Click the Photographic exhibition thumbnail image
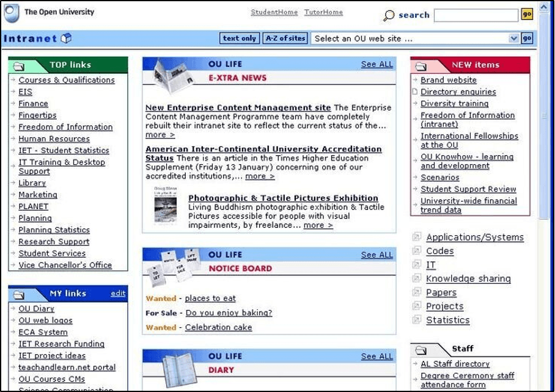 click(165, 205)
